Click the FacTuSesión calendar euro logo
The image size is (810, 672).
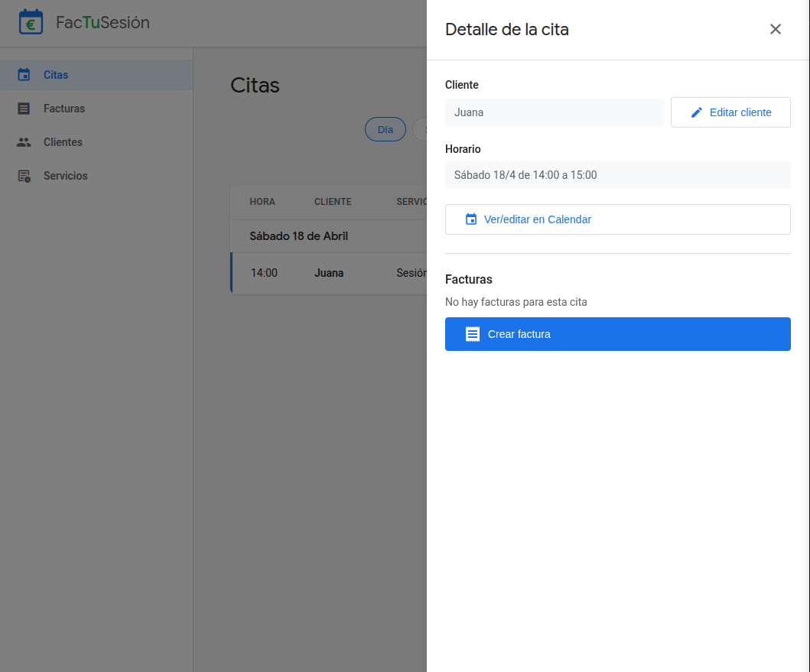[x=31, y=23]
